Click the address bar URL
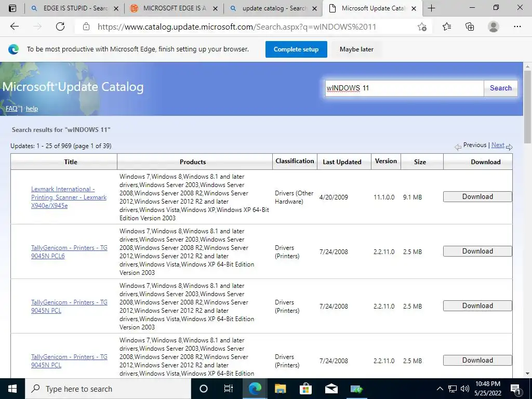 (x=236, y=27)
